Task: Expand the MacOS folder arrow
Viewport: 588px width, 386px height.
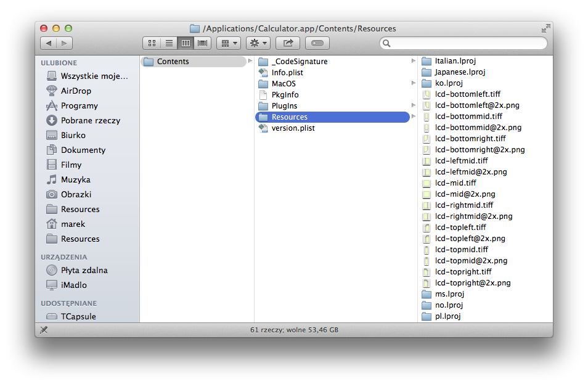Action: tap(413, 83)
